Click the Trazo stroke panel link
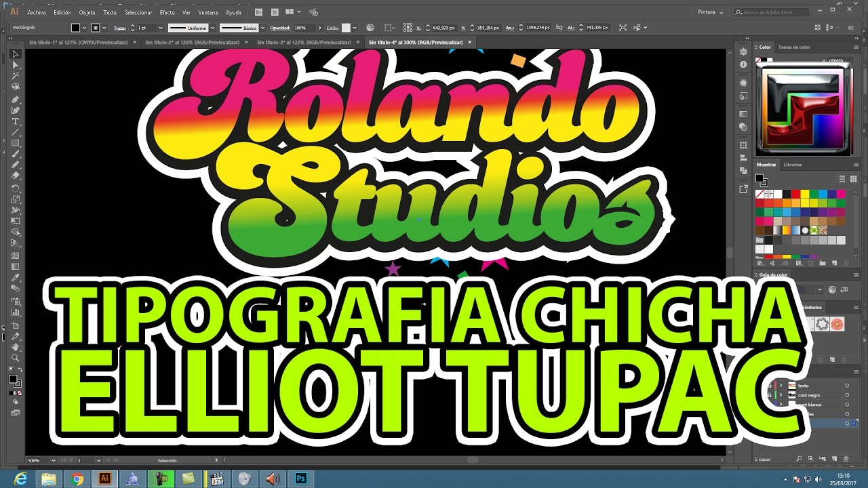Image resolution: width=868 pixels, height=488 pixels. tap(119, 28)
